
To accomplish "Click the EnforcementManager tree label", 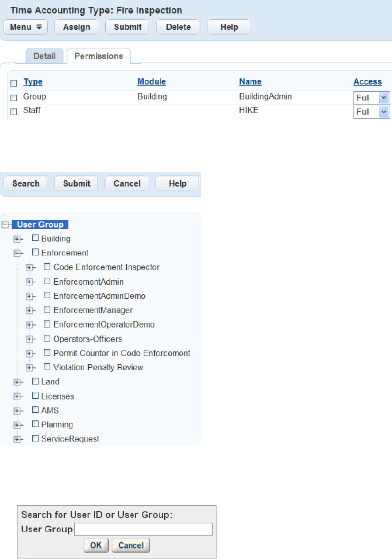I will 93,310.
